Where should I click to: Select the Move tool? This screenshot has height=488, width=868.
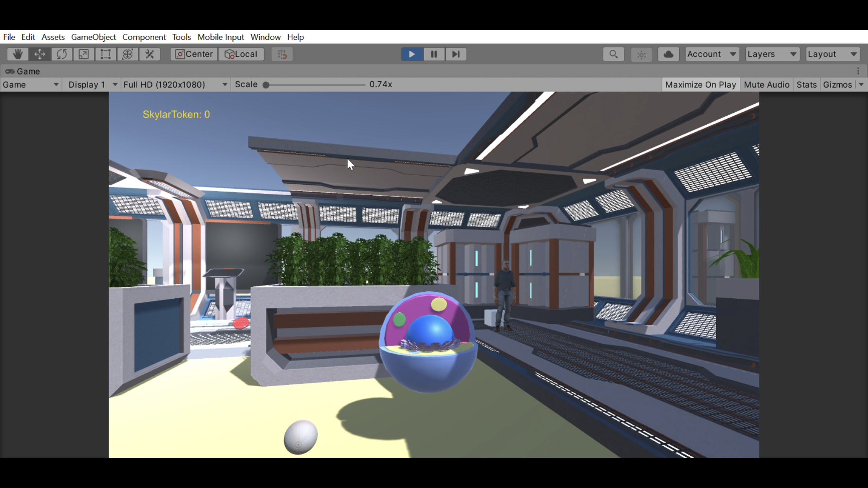click(x=40, y=54)
